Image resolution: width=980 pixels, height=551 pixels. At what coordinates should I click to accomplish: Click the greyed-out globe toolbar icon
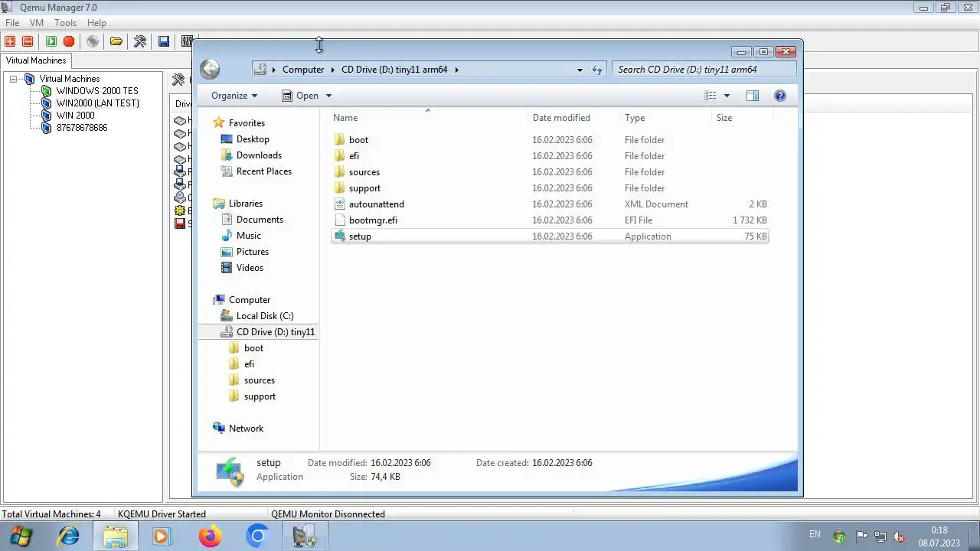coord(93,41)
